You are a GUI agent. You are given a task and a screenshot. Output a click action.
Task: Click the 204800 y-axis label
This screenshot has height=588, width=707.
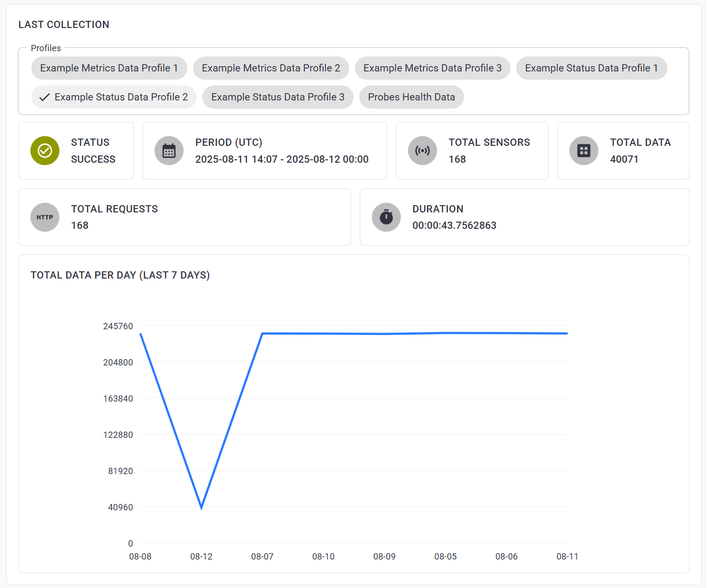point(118,363)
